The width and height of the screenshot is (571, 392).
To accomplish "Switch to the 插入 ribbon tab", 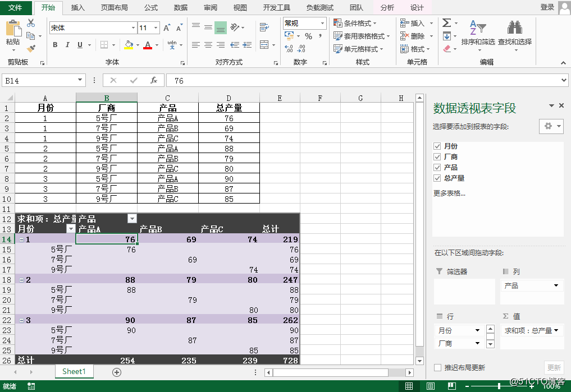I will (78, 8).
